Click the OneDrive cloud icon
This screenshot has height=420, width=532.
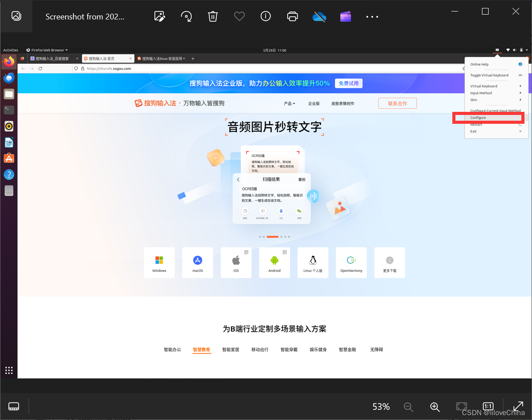319,16
